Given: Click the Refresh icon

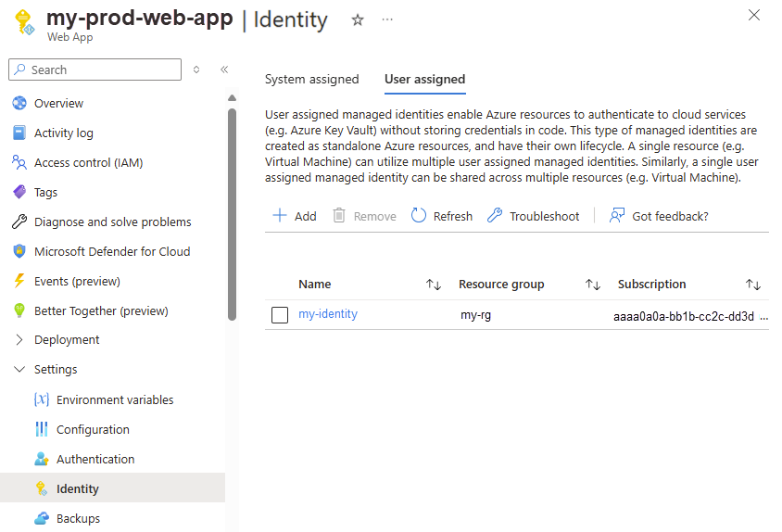Looking at the screenshot, I should 419,216.
